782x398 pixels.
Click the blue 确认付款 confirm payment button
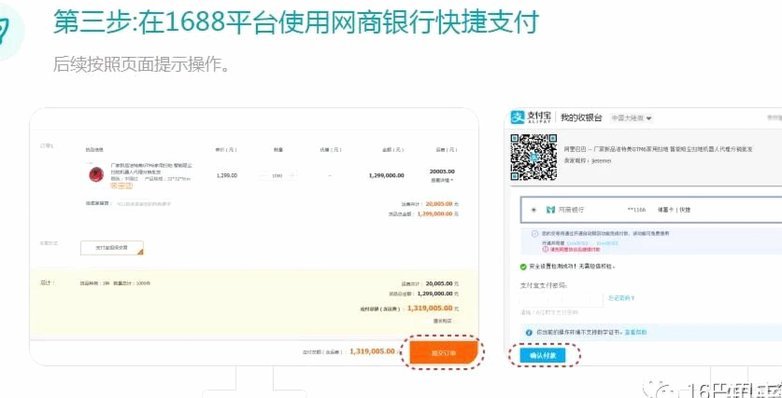point(542,356)
